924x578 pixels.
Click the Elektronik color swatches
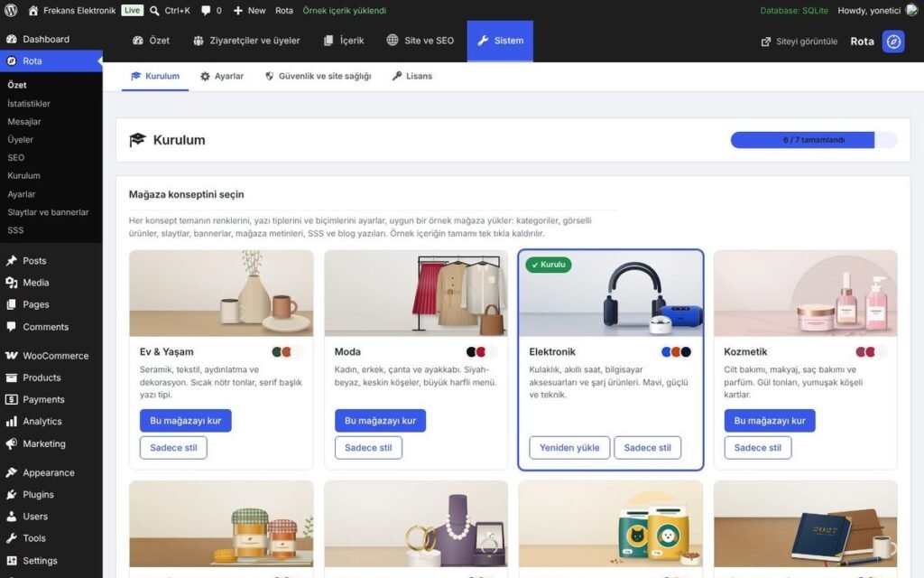pos(677,352)
